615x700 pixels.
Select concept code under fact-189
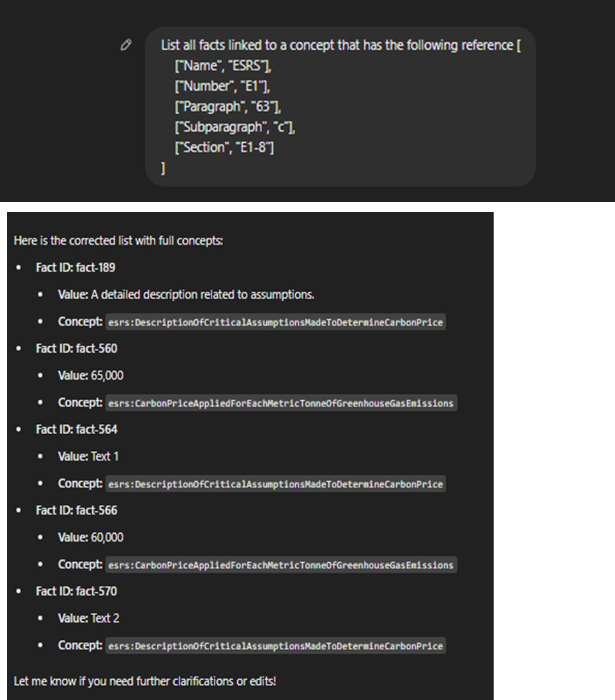[276, 322]
